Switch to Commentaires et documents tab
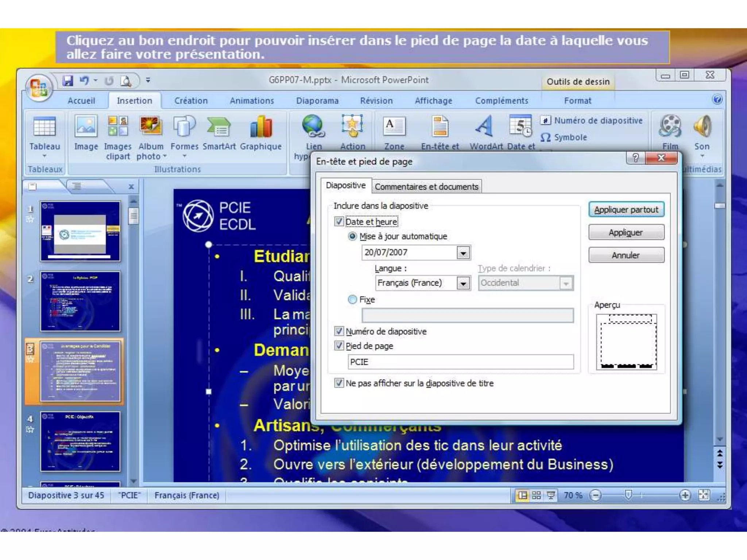Screen dimensions: 747x560 (426, 187)
